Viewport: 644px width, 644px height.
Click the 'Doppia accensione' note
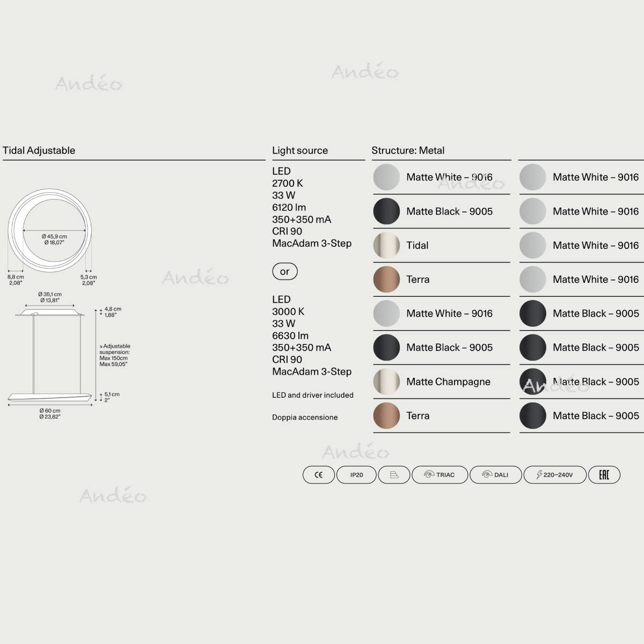tap(305, 417)
